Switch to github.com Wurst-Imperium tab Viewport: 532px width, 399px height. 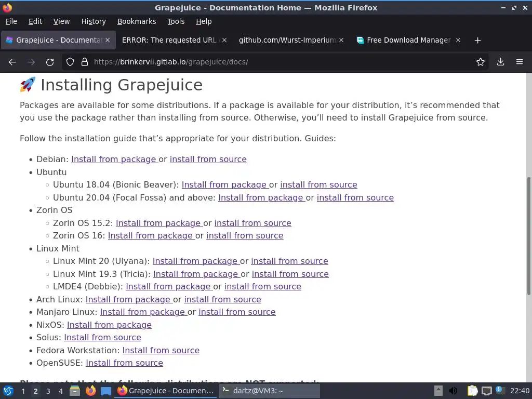pyautogui.click(x=287, y=40)
